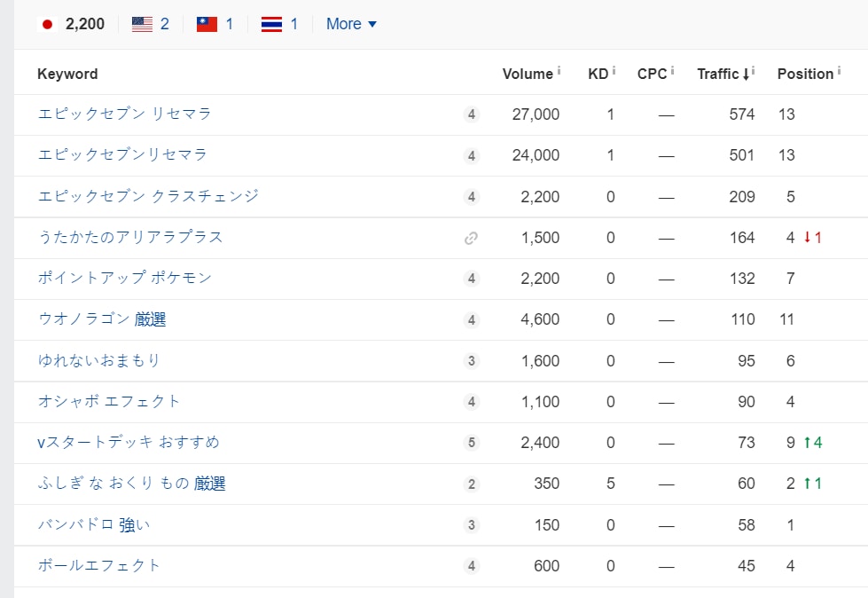Select Thailand flag country filter
This screenshot has height=598, width=868.
coord(280,24)
